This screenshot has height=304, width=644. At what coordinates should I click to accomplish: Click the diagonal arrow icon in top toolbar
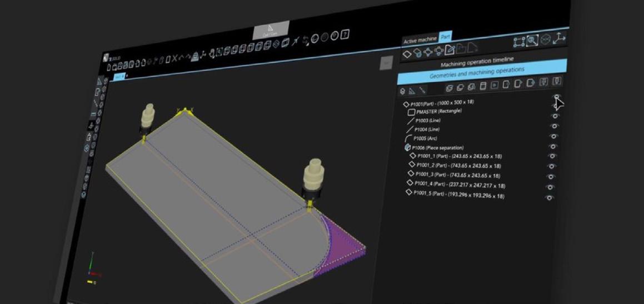pos(295,40)
